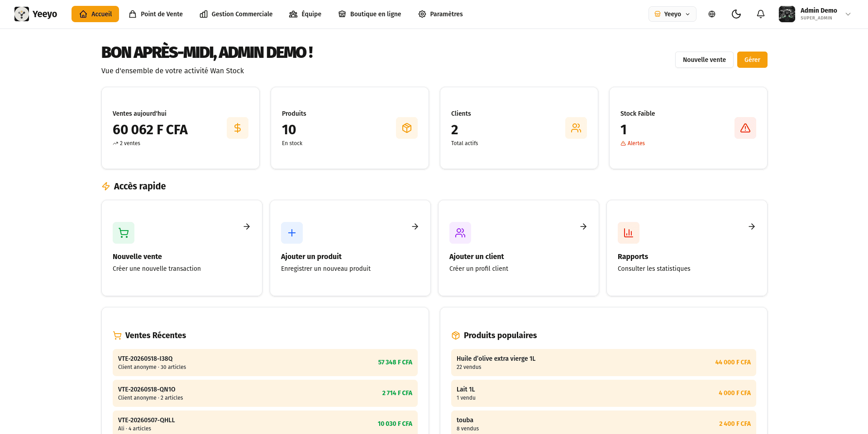Image resolution: width=868 pixels, height=434 pixels.
Task: Click the Nouvelle vente button
Action: click(704, 60)
